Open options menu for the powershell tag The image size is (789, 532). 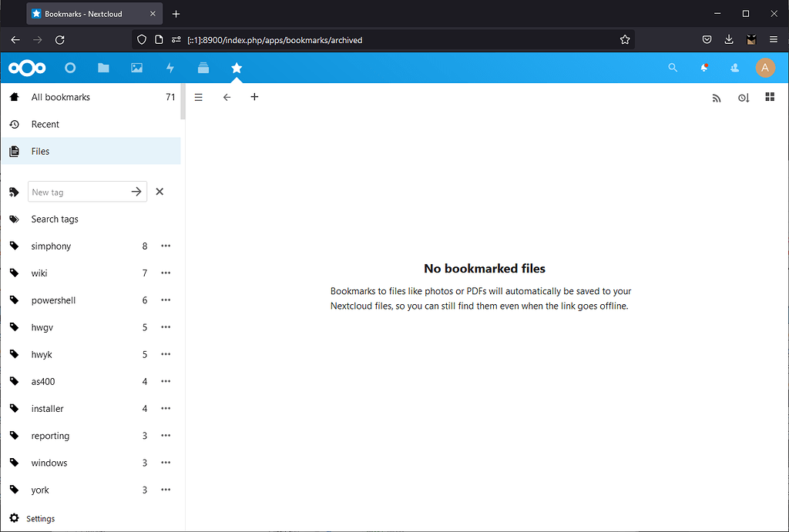(165, 299)
